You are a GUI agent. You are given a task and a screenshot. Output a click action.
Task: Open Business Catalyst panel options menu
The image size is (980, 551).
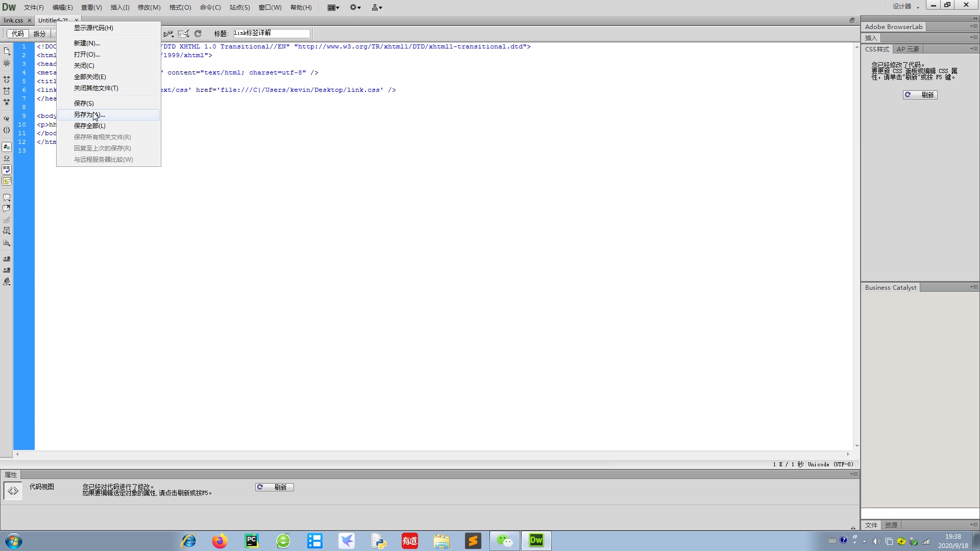pyautogui.click(x=974, y=287)
